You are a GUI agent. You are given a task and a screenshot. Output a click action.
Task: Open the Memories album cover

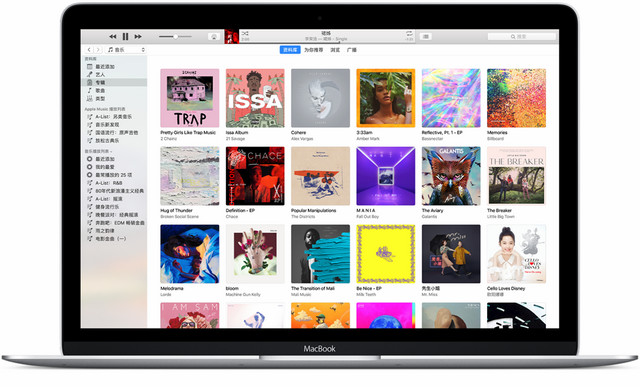pos(516,98)
